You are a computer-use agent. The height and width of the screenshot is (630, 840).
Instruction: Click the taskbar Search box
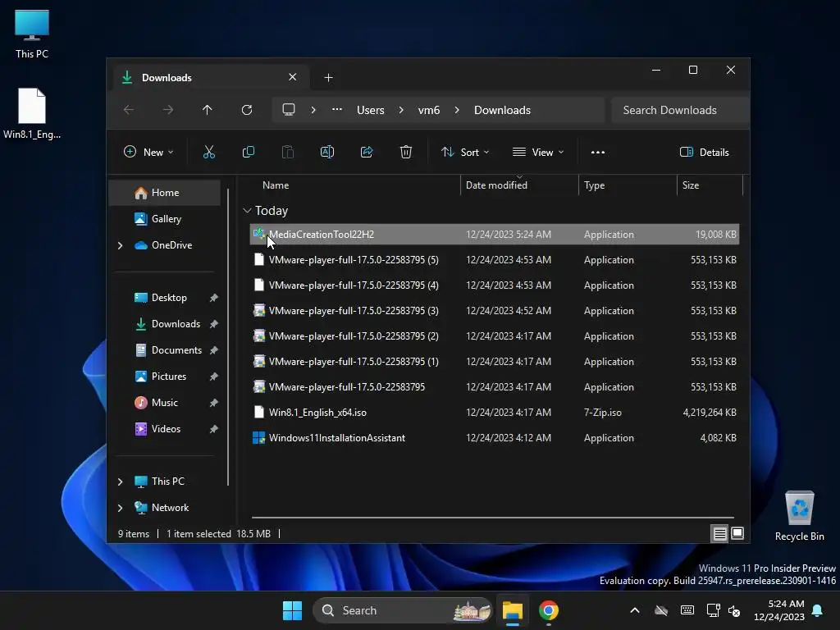coord(402,610)
